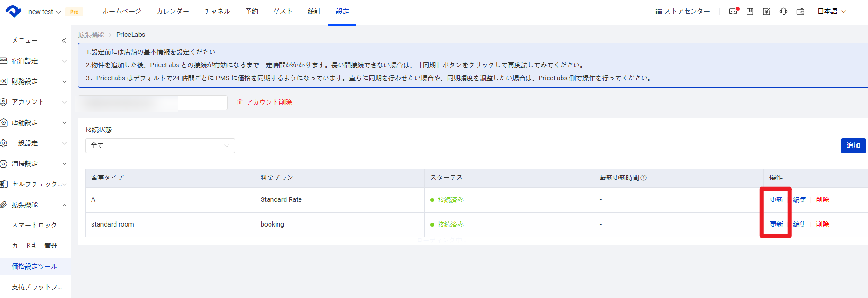Image resolution: width=868 pixels, height=298 pixels.
Task: Expand the 清掃設定 menu chevron
Action: click(x=64, y=164)
